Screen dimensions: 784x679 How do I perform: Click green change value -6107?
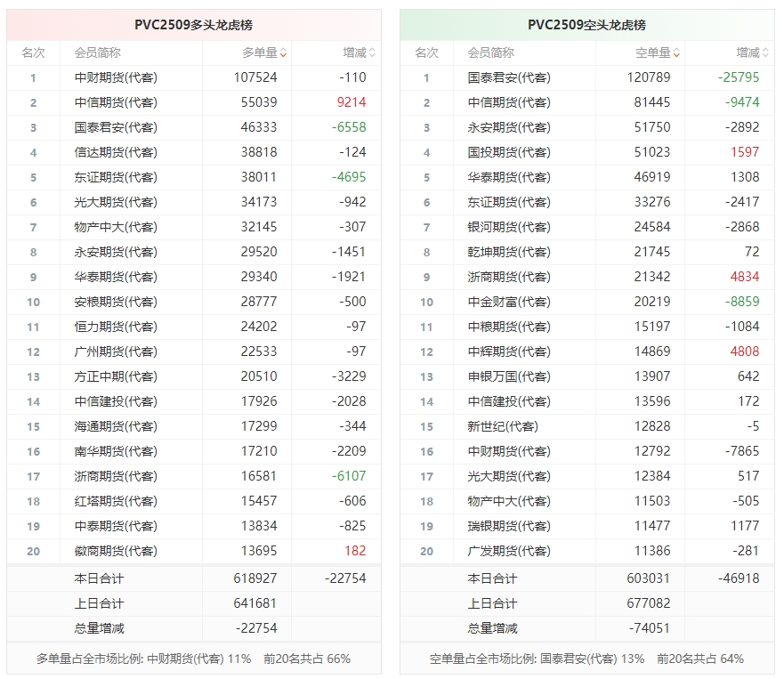tap(349, 476)
